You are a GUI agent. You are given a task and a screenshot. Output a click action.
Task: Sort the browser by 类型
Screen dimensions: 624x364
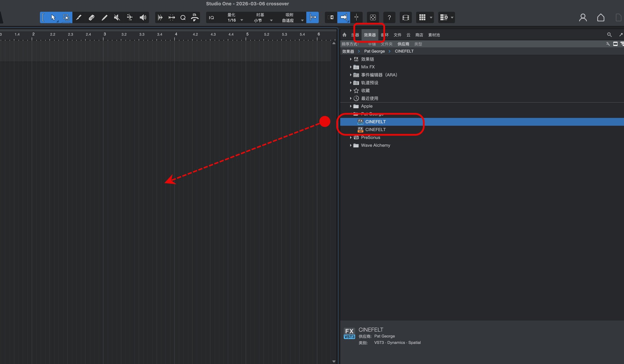(418, 44)
